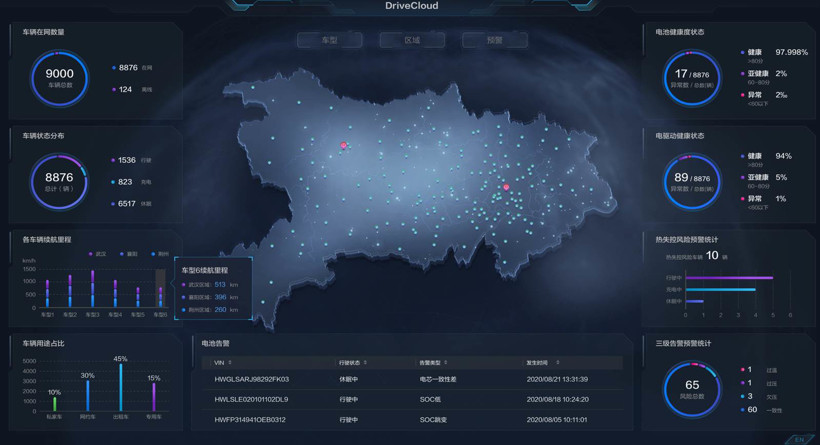This screenshot has width=820, height=445.
Task: Switch language with the EN button
Action: tap(799, 439)
